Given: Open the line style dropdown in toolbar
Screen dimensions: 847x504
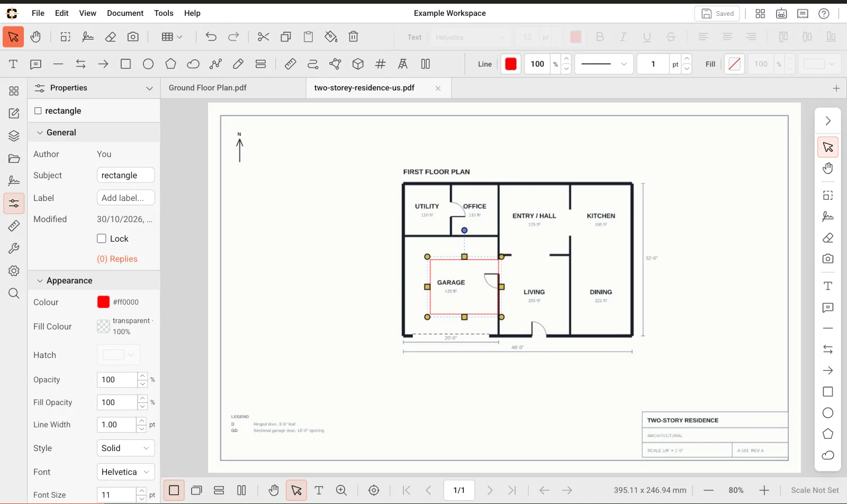Looking at the screenshot, I should tap(604, 64).
